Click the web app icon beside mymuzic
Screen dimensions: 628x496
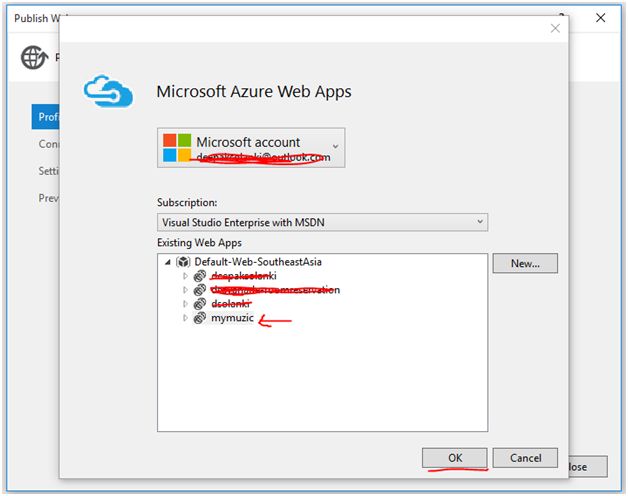(199, 318)
